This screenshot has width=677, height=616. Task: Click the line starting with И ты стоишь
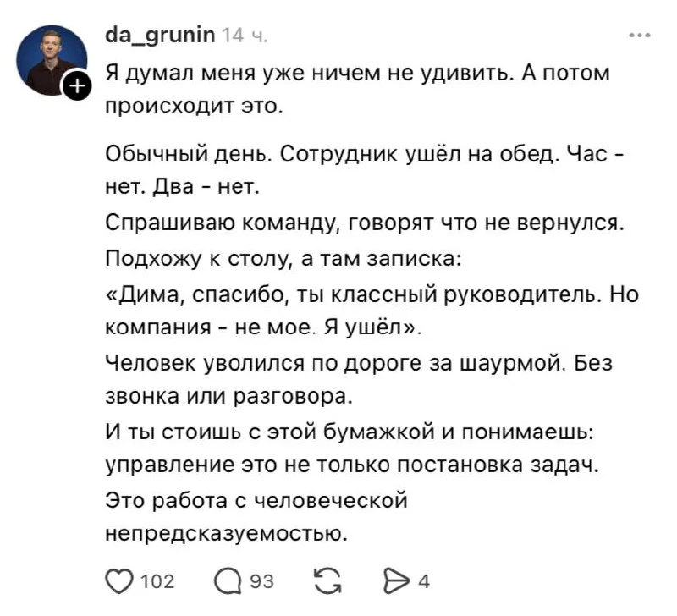[338, 431]
